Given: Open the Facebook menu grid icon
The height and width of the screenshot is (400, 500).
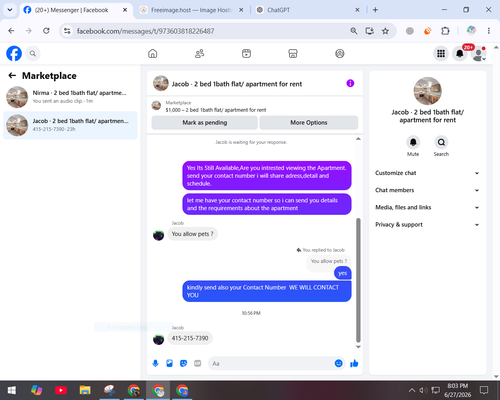Looking at the screenshot, I should click(x=441, y=53).
